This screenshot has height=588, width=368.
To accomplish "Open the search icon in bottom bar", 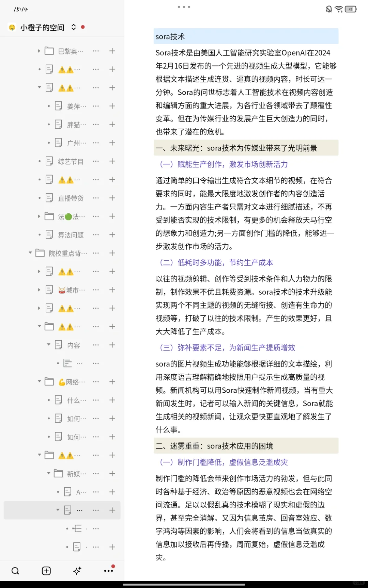I will (x=15, y=571).
